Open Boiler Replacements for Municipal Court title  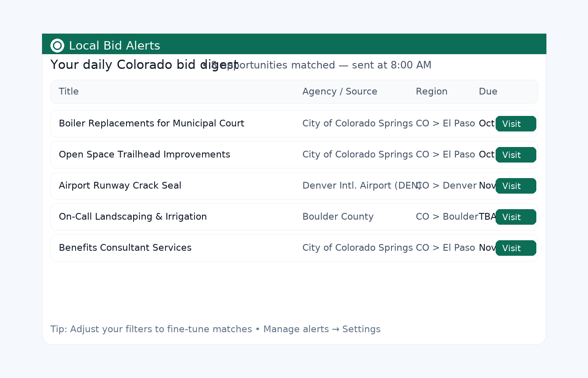[x=151, y=123]
